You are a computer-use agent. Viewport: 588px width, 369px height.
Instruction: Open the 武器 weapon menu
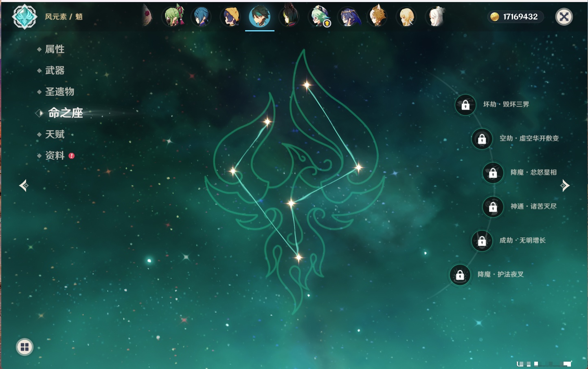tap(55, 71)
